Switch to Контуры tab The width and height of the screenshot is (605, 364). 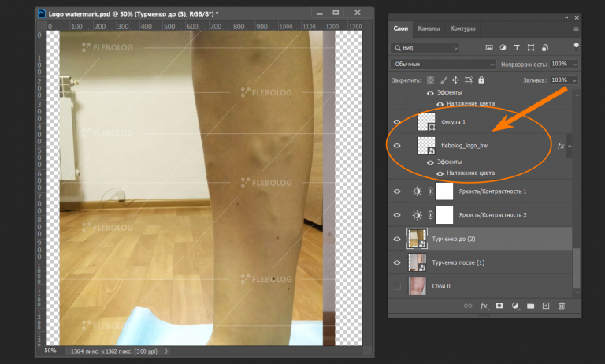pyautogui.click(x=462, y=28)
